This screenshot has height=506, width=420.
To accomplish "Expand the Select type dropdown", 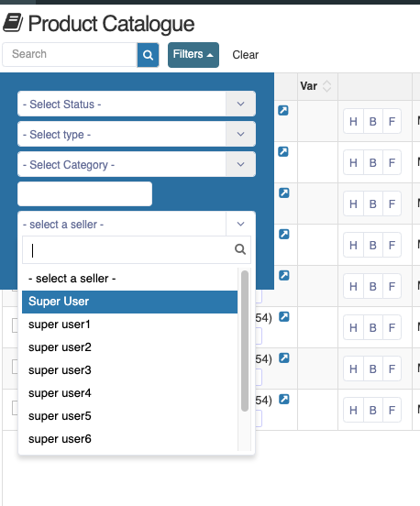I will [137, 134].
